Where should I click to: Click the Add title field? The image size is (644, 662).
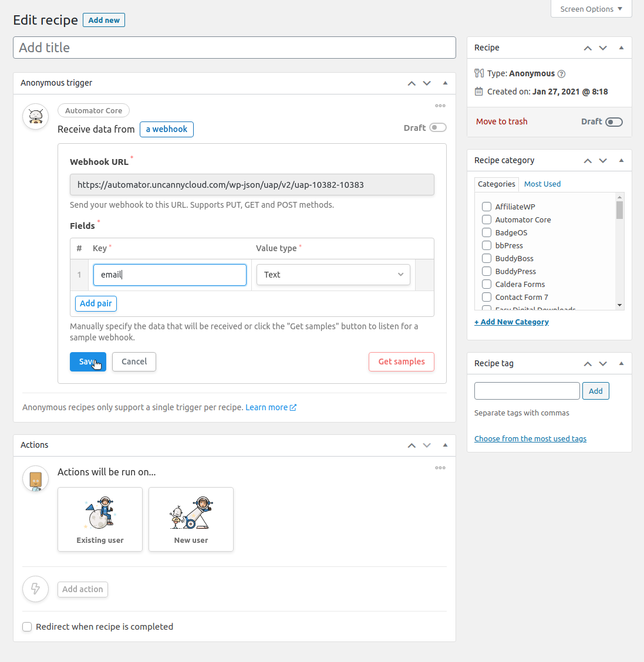(234, 48)
